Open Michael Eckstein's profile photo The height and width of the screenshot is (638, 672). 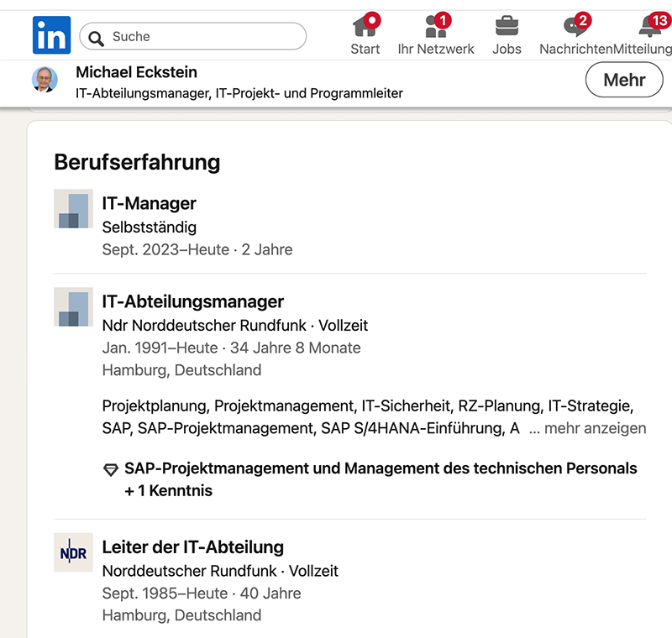pos(45,79)
